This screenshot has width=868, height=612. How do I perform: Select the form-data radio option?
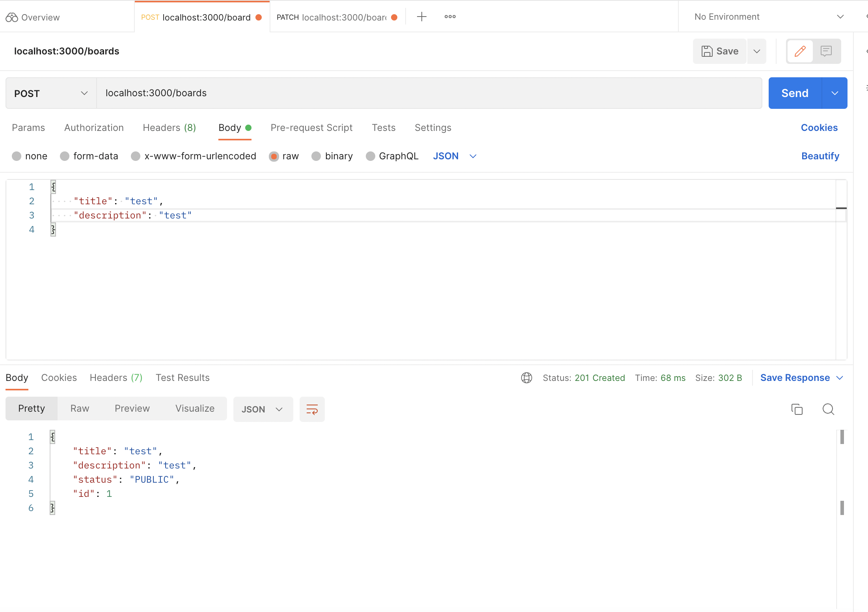pos(65,156)
